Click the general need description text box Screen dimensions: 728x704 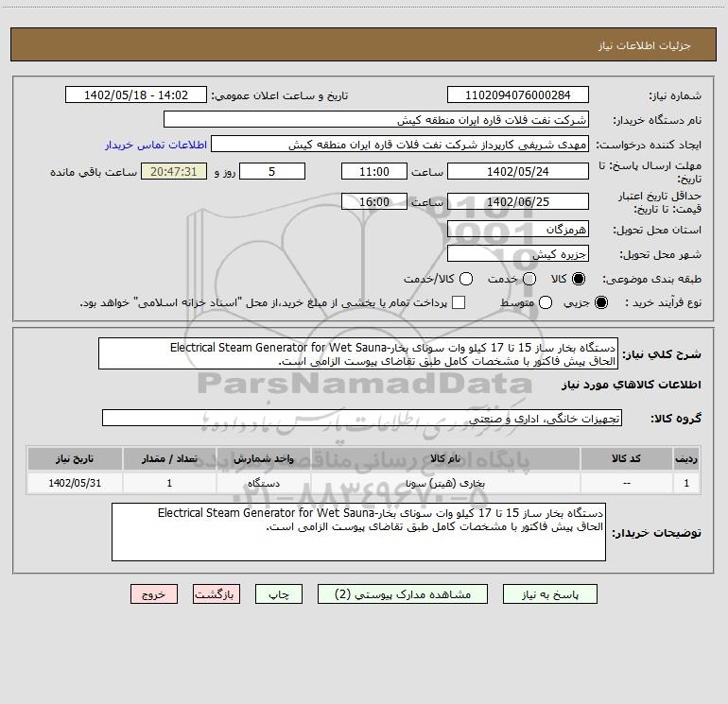358,353
